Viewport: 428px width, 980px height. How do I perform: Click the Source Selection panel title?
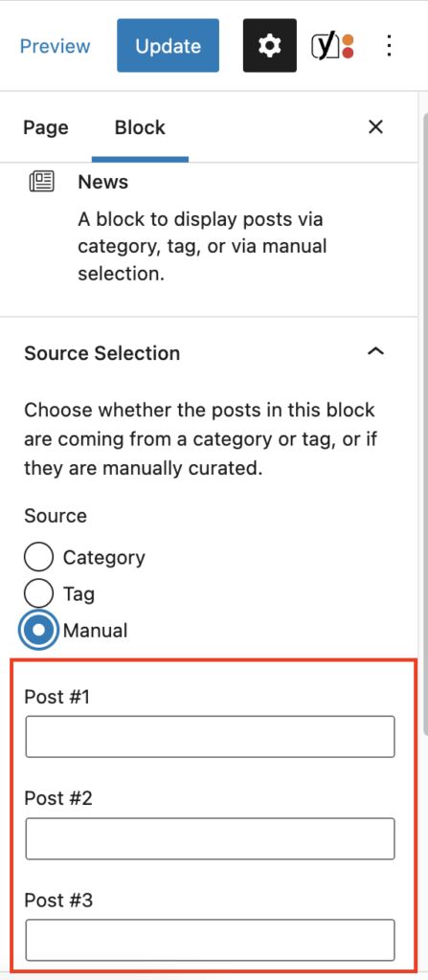102,353
